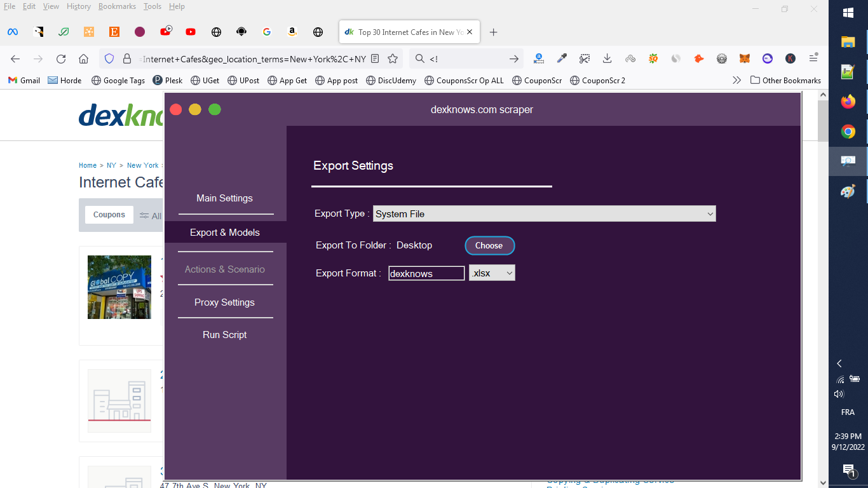Show more bookmarks with the chevron
Viewport: 868px width, 488px height.
(736, 81)
